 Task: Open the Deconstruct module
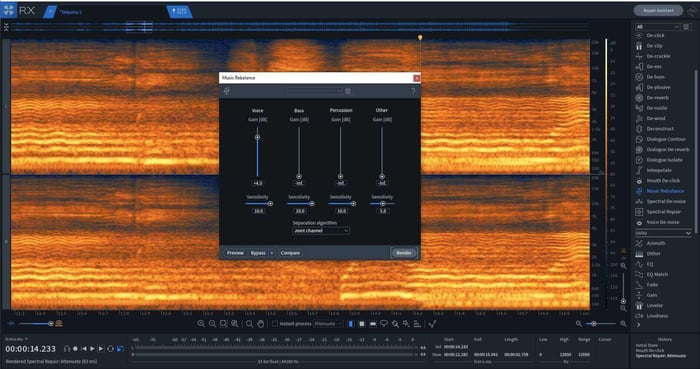tap(660, 129)
